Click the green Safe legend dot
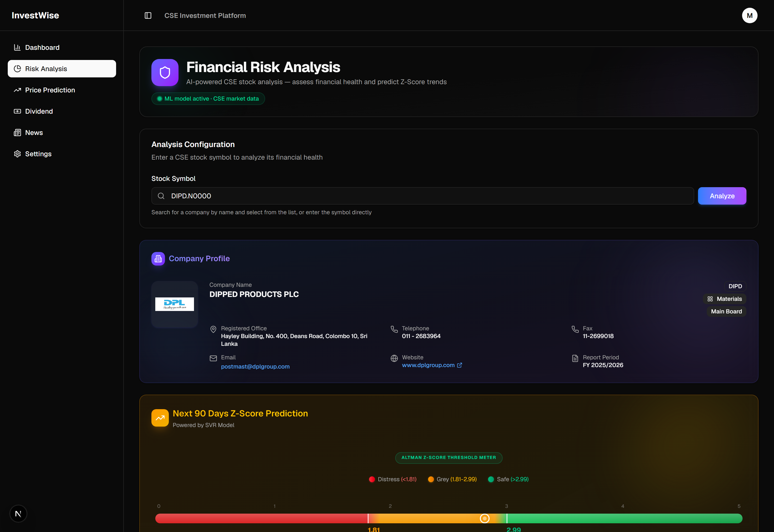Image resolution: width=774 pixels, height=532 pixels. [491, 479]
